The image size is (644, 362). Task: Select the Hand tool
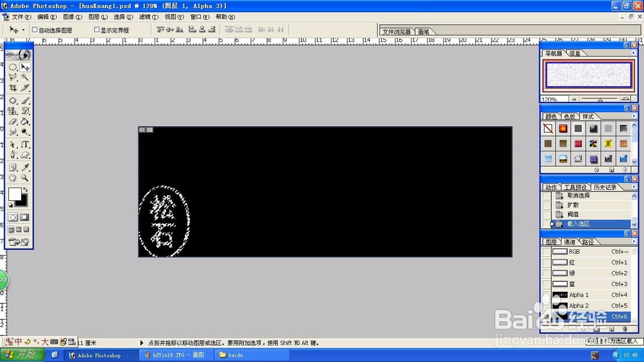click(13, 178)
